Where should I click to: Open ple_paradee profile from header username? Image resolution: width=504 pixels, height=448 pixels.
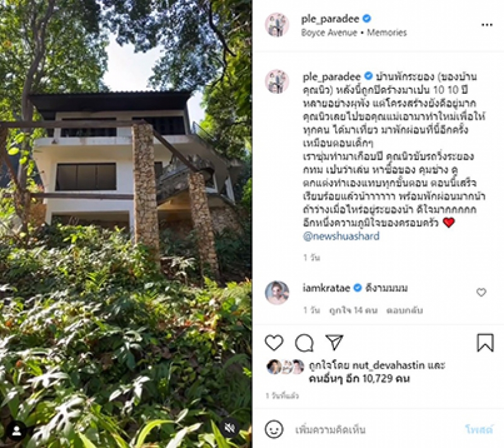coord(329,19)
